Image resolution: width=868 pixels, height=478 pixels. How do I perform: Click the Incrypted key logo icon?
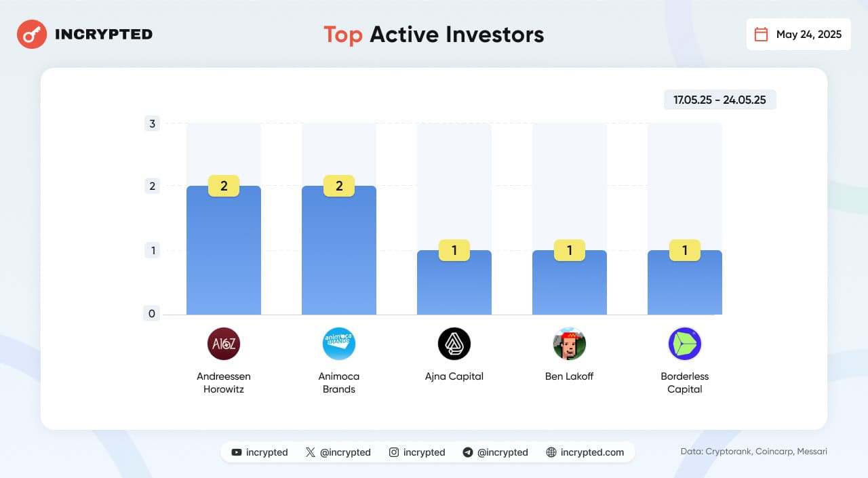(31, 34)
